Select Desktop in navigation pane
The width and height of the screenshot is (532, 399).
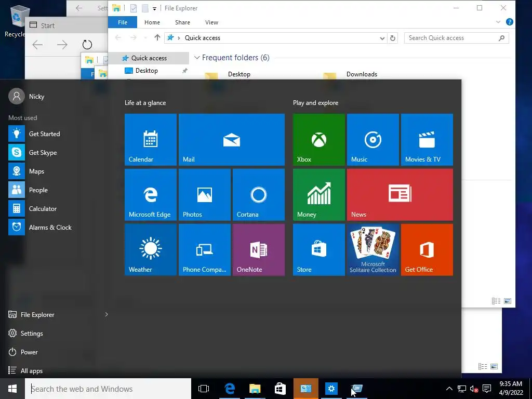[x=146, y=71]
